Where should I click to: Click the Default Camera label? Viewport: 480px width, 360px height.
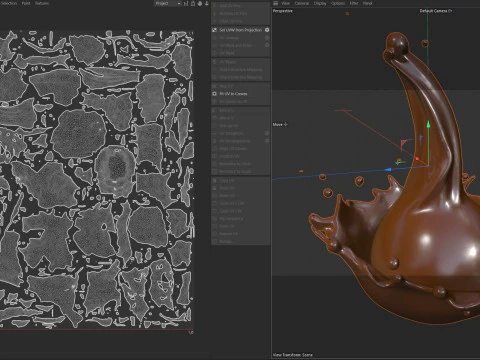(433, 11)
